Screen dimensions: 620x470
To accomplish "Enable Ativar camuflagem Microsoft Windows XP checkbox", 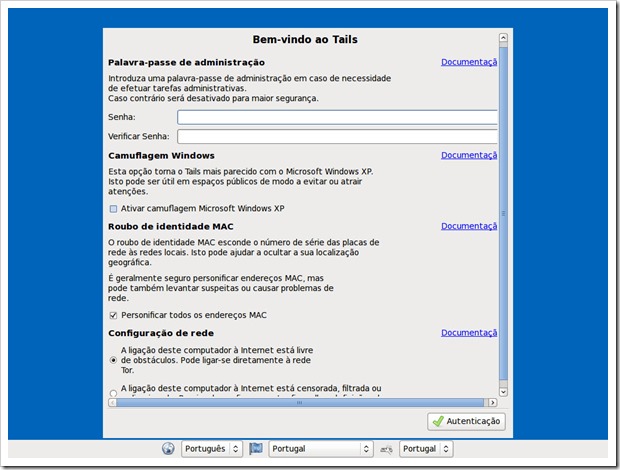I will tap(113, 209).
